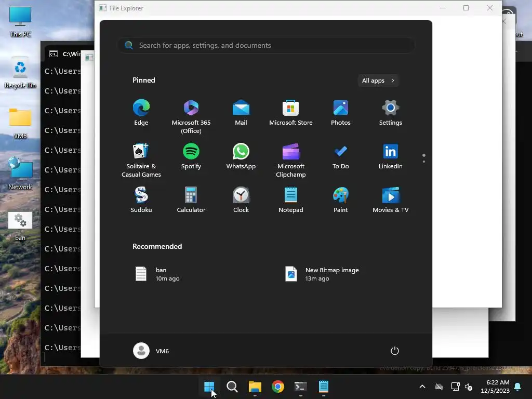Open Microsoft Store
This screenshot has height=399, width=532.
coord(291,113)
